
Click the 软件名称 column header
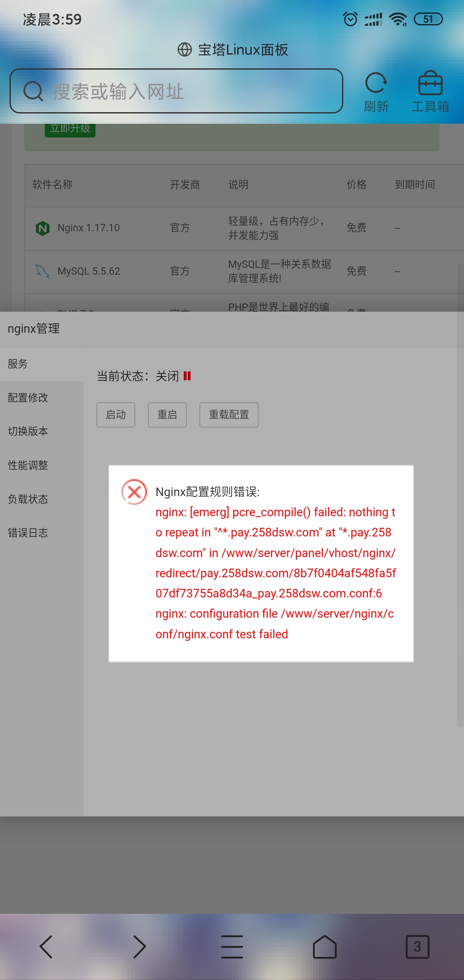tap(52, 185)
